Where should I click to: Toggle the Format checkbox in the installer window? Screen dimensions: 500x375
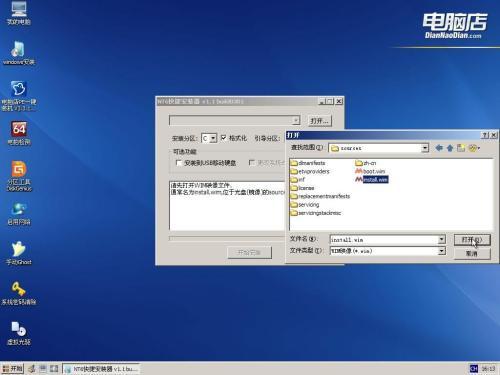click(223, 138)
